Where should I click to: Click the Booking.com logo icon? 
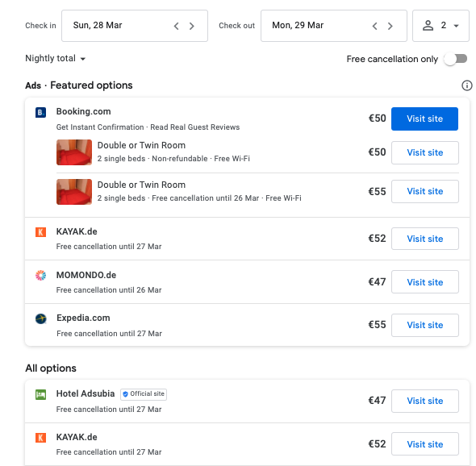tap(40, 113)
